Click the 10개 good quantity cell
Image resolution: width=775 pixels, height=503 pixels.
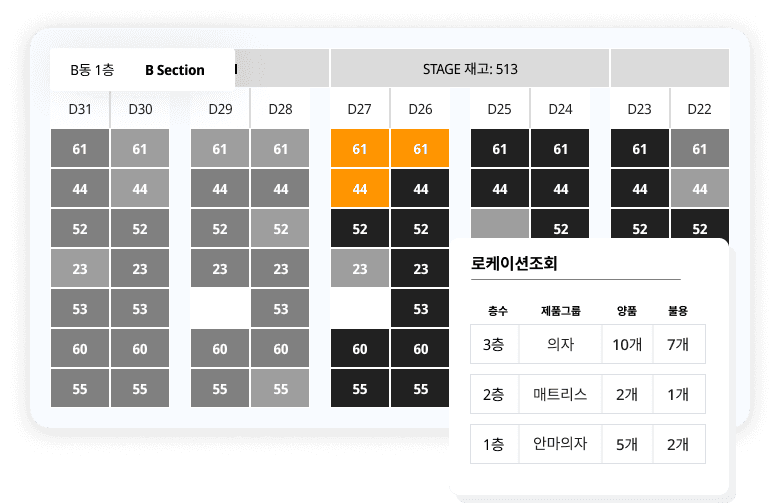[x=627, y=344]
